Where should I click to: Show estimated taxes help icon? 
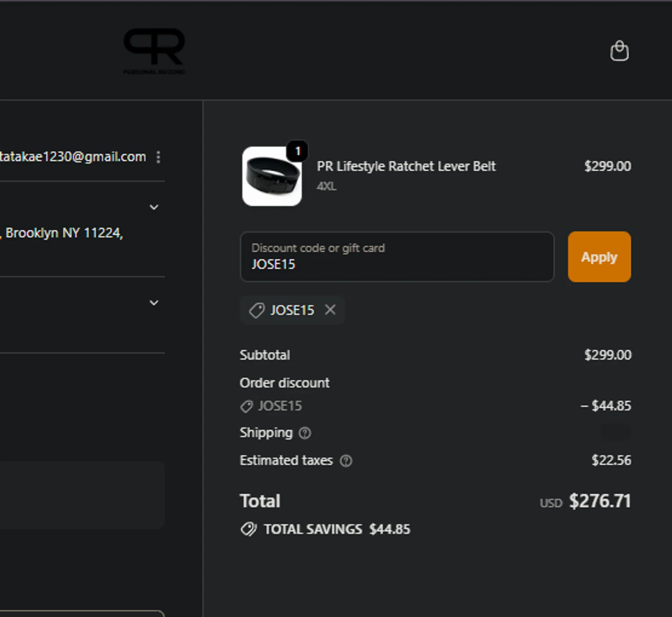point(346,461)
